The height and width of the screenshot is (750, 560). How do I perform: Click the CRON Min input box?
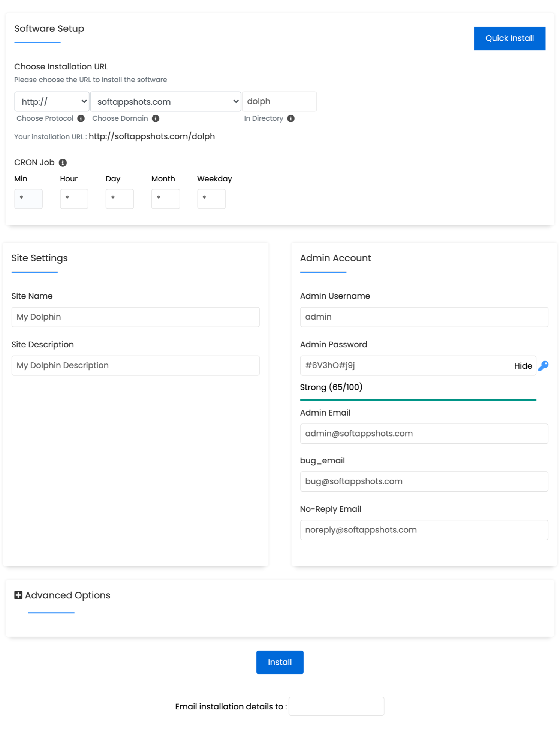coord(28,199)
